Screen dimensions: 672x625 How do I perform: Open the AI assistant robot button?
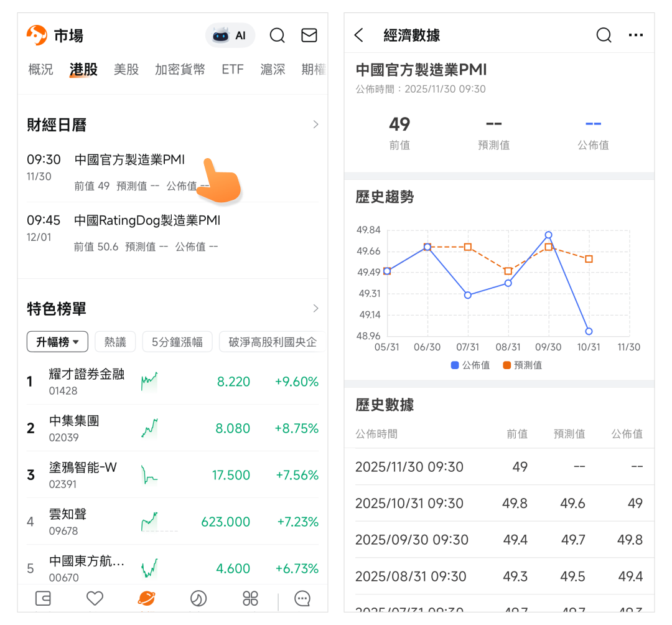tap(230, 35)
